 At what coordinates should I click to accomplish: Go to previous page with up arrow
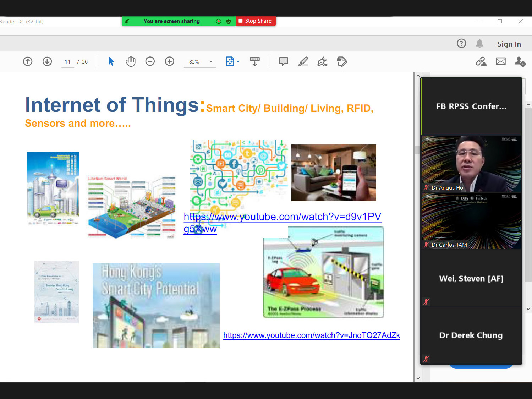(x=28, y=61)
